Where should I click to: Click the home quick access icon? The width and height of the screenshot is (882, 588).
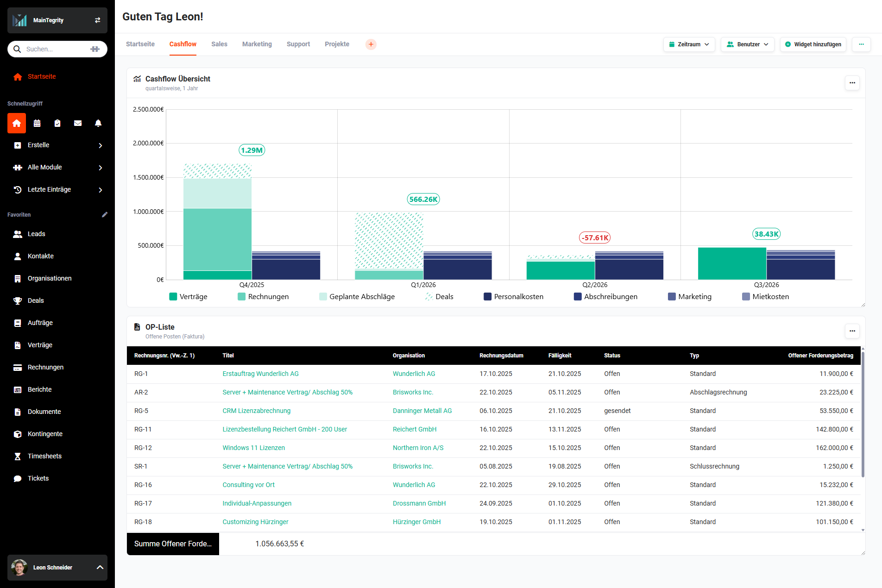[x=17, y=123]
